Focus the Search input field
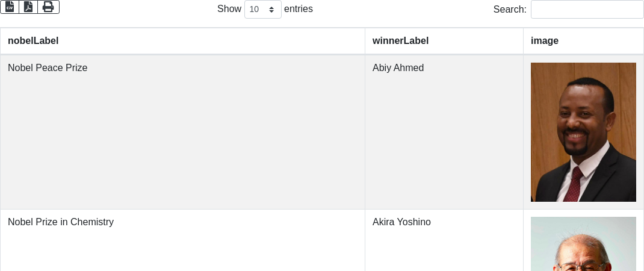644x271 pixels. coord(587,9)
